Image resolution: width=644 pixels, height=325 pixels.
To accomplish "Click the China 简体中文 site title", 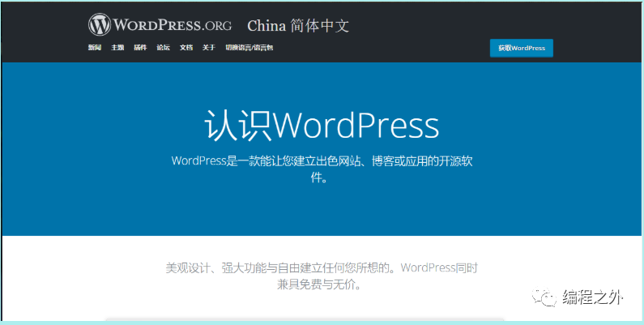I will [x=298, y=26].
